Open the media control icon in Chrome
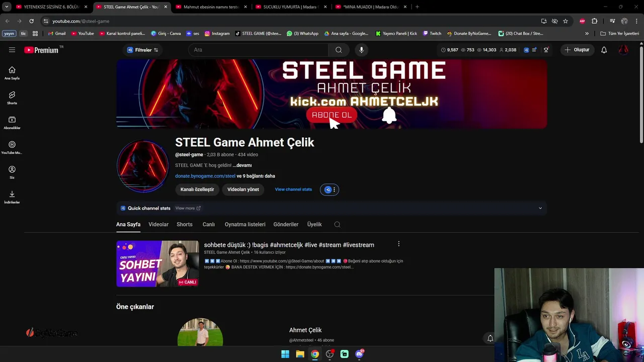Image resolution: width=644 pixels, height=362 pixels. 612,21
